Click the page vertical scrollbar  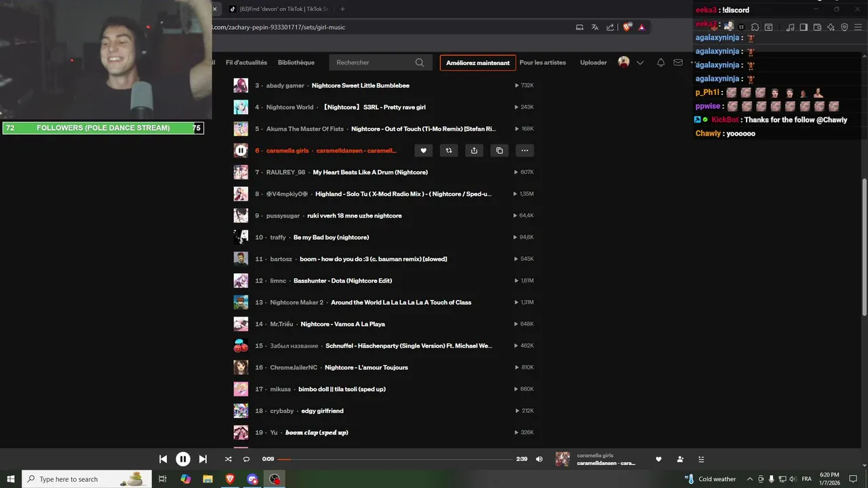pyautogui.click(x=865, y=247)
